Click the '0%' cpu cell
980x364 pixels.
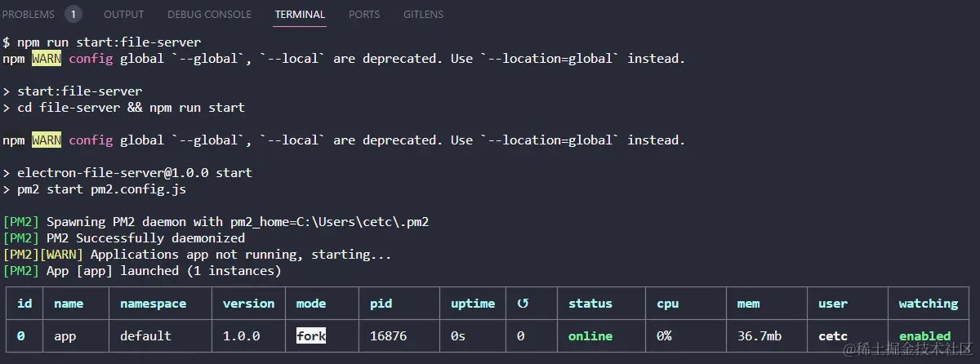pos(664,335)
